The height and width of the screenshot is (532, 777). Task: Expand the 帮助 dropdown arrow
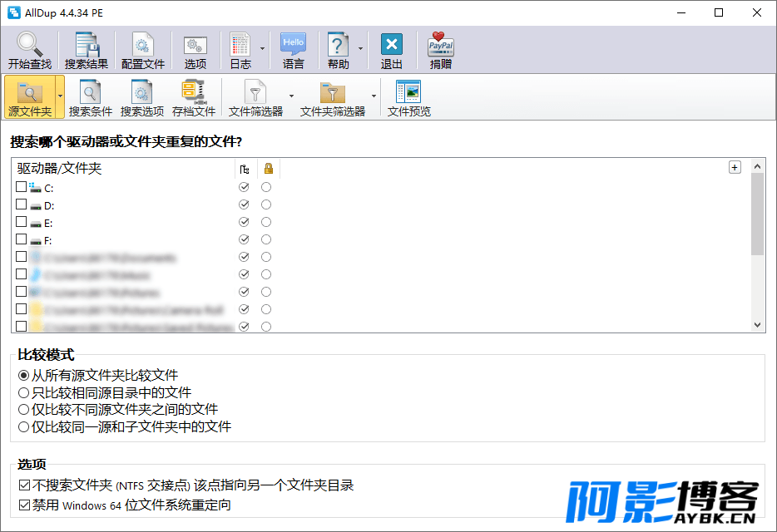pos(360,49)
